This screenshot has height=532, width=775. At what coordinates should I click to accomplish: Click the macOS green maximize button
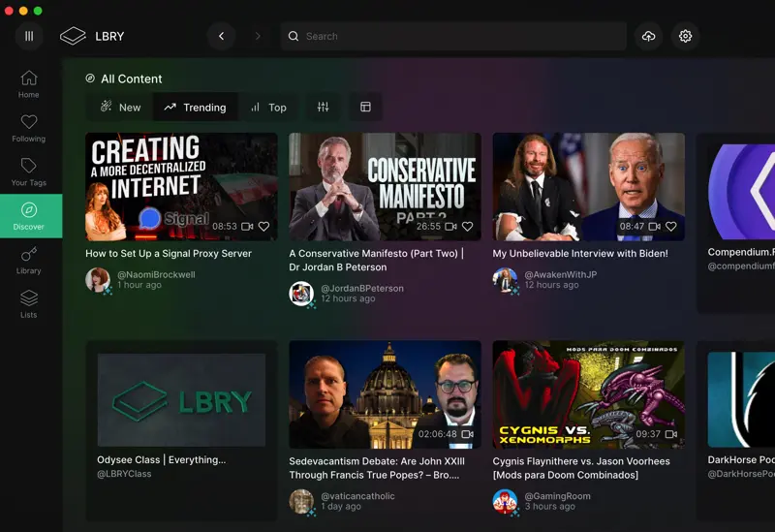38,11
